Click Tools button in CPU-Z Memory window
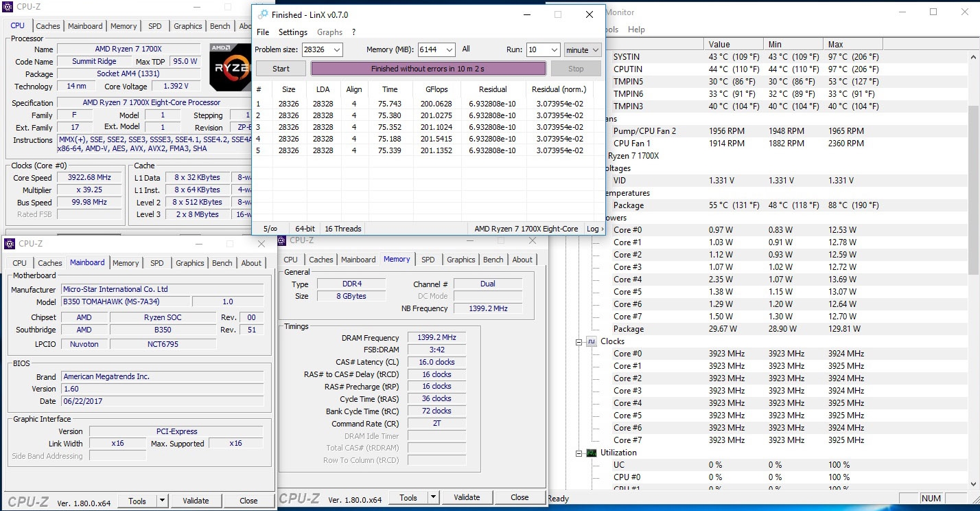This screenshot has width=980, height=511. click(x=408, y=497)
